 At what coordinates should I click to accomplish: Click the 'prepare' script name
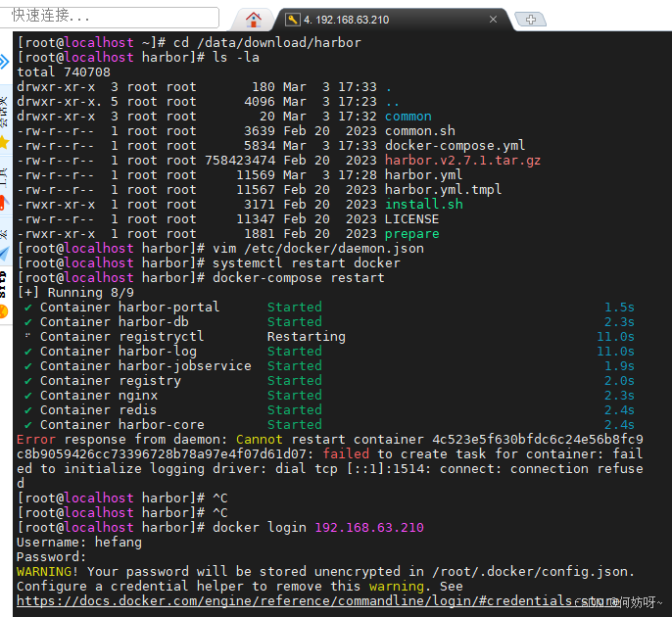tap(411, 233)
